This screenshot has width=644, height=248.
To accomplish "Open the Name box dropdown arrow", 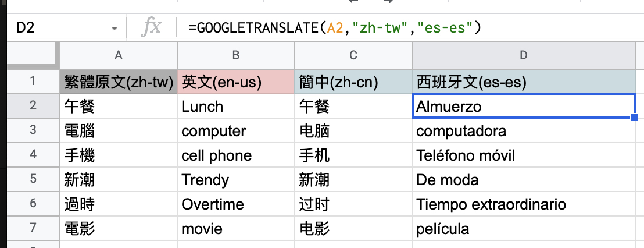I will coord(114,28).
